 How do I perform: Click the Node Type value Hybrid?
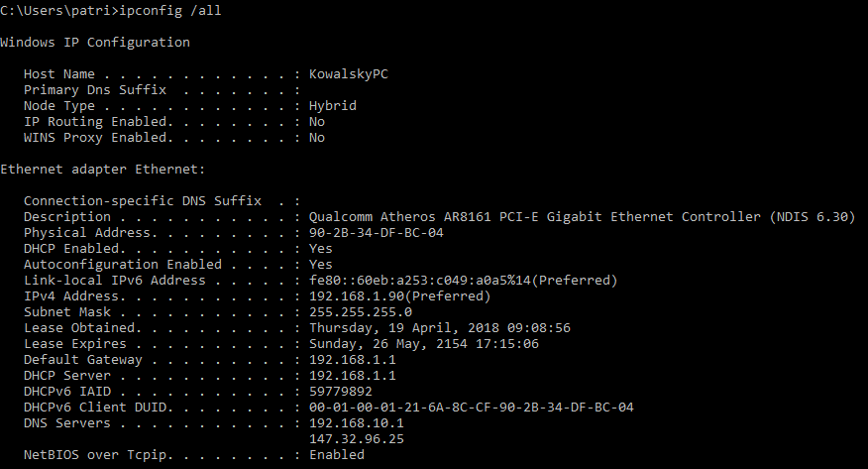coord(333,106)
